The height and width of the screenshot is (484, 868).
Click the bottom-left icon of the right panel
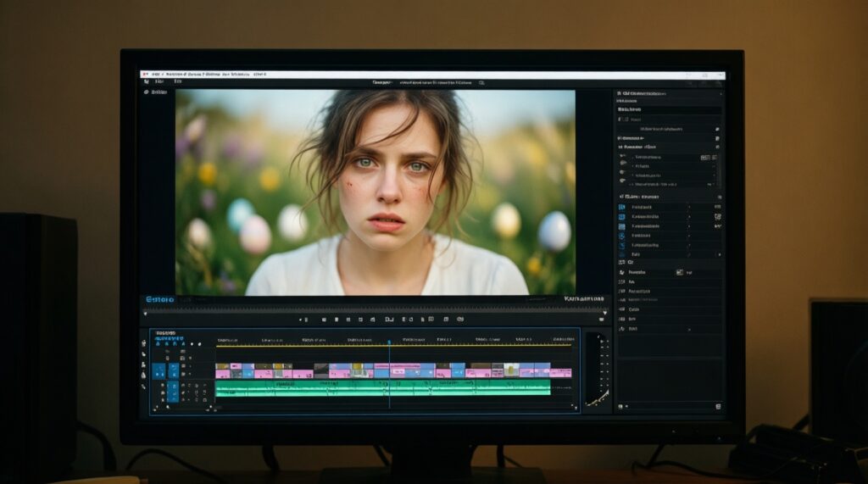pos(621,407)
